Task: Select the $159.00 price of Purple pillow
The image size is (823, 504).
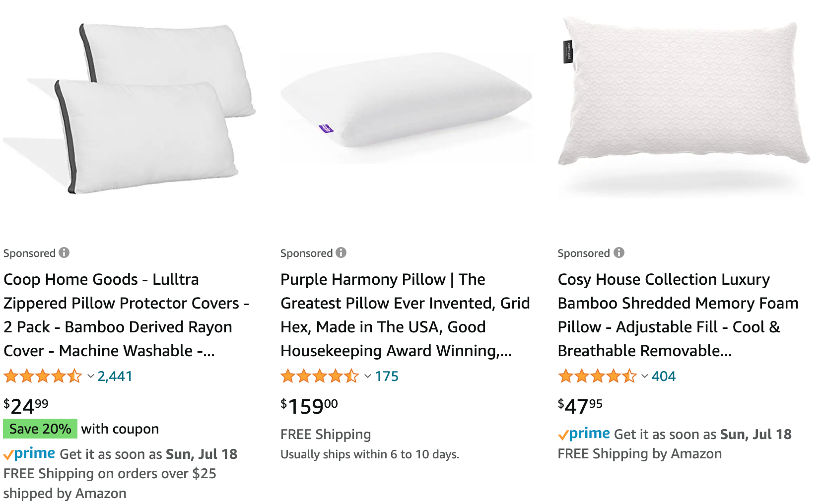Action: tap(309, 406)
